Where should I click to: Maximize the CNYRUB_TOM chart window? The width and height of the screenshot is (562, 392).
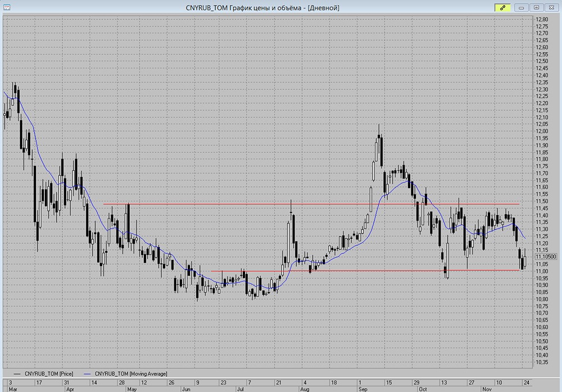point(537,7)
